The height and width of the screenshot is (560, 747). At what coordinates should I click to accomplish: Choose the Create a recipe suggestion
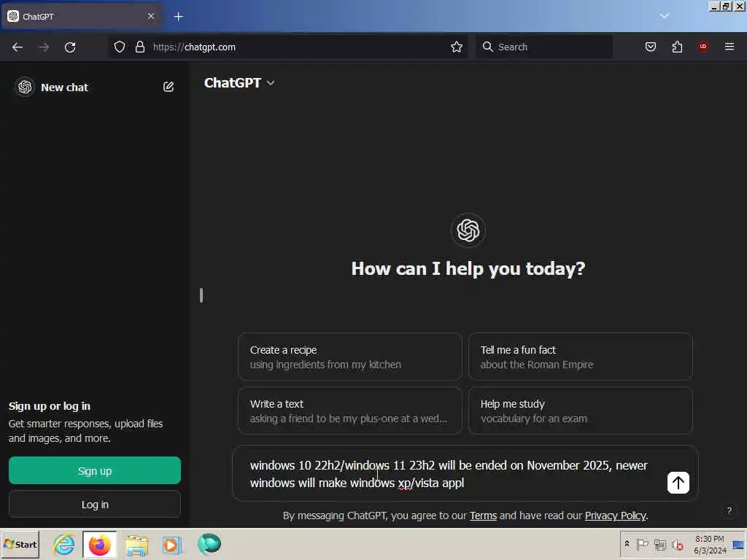point(350,357)
